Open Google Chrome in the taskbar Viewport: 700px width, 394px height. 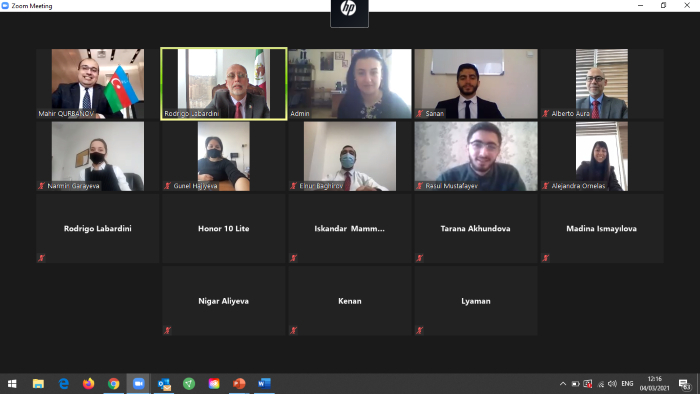[113, 384]
